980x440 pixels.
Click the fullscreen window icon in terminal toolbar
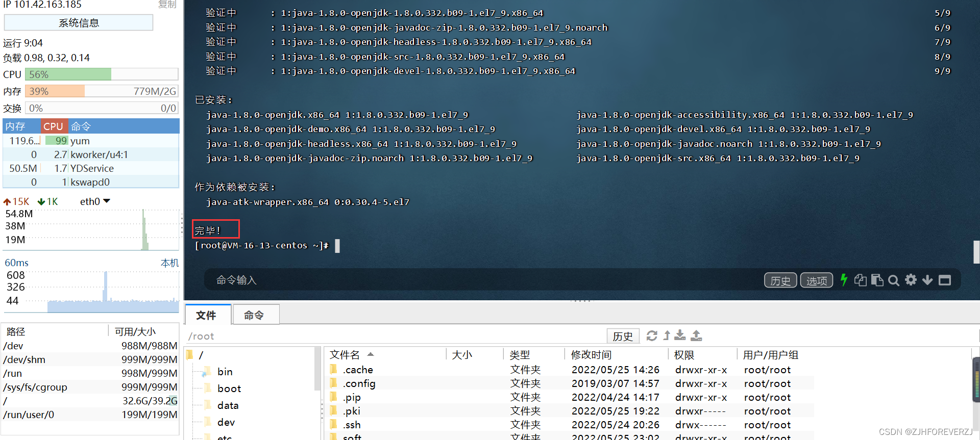[x=945, y=280]
